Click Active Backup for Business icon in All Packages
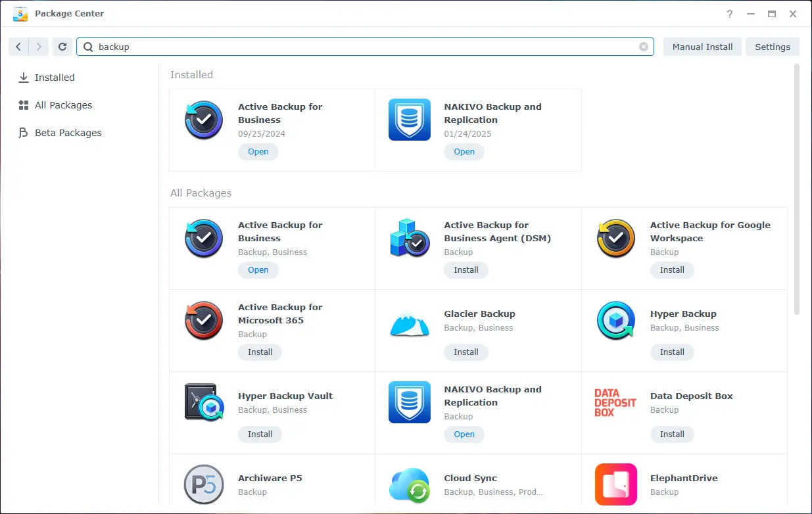812x514 pixels. 204,238
